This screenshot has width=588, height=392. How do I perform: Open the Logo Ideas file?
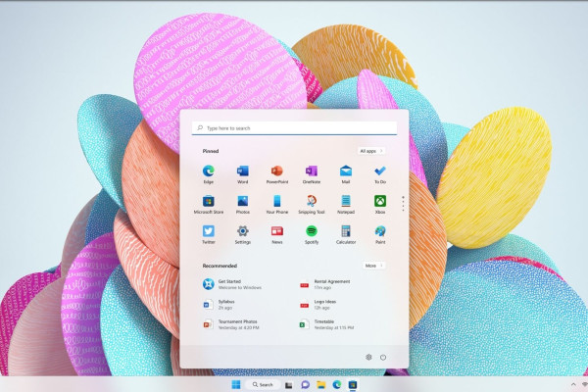click(x=318, y=304)
